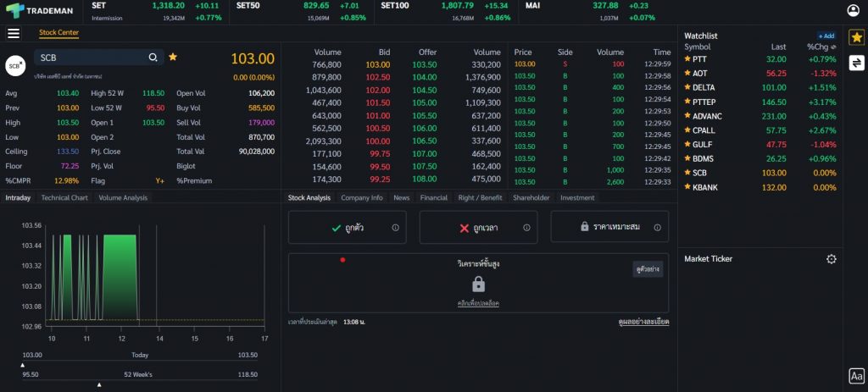Open Market Ticker settings gear
This screenshot has height=392, width=868.
coord(831,259)
